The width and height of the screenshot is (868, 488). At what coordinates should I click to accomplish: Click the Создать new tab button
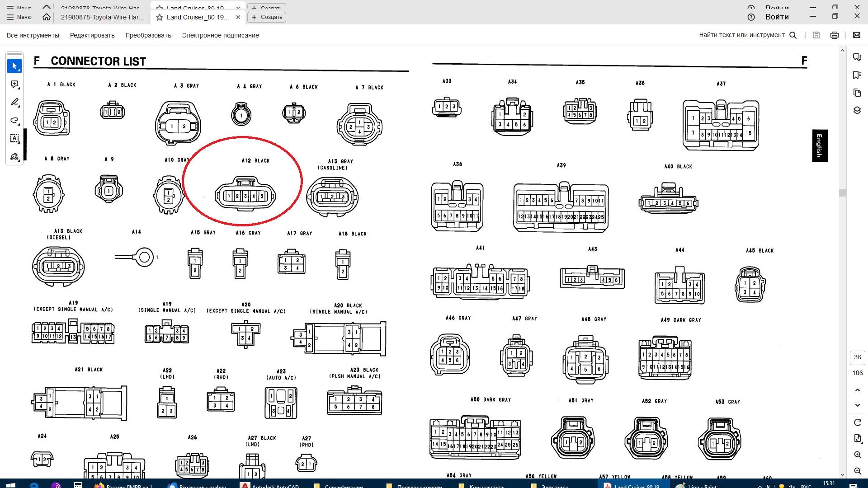click(x=267, y=17)
